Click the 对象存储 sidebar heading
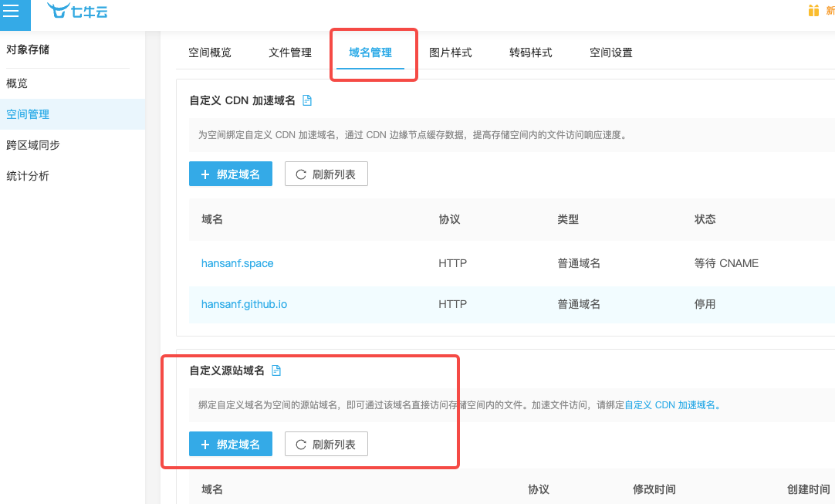 [x=28, y=49]
